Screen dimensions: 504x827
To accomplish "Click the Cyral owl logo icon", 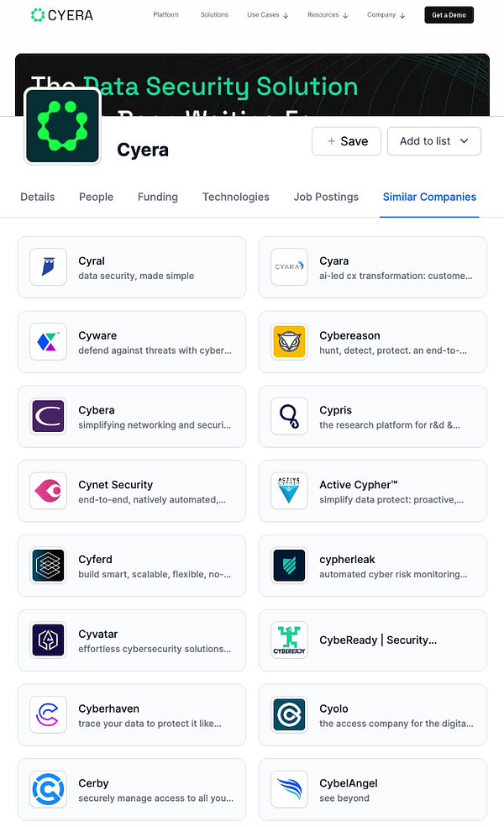I will (48, 267).
